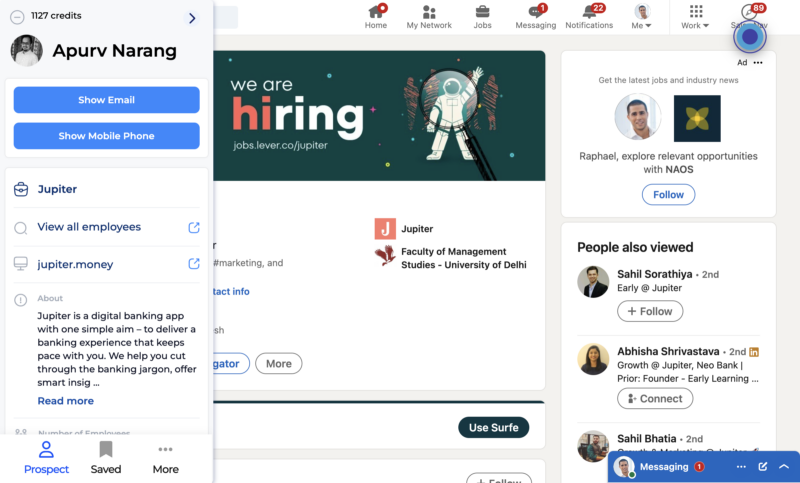Open Jobs in LinkedIn nav
800x483 pixels.
click(x=482, y=17)
